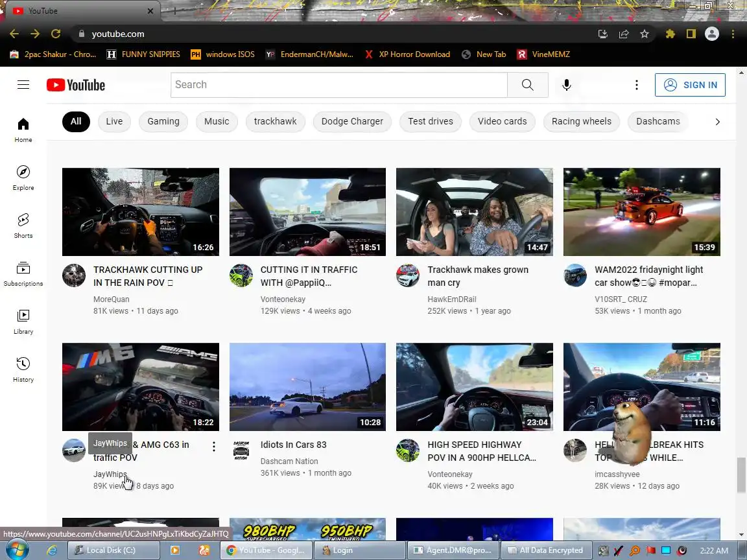
Task: Click the install app icon in address bar
Action: pos(602,34)
